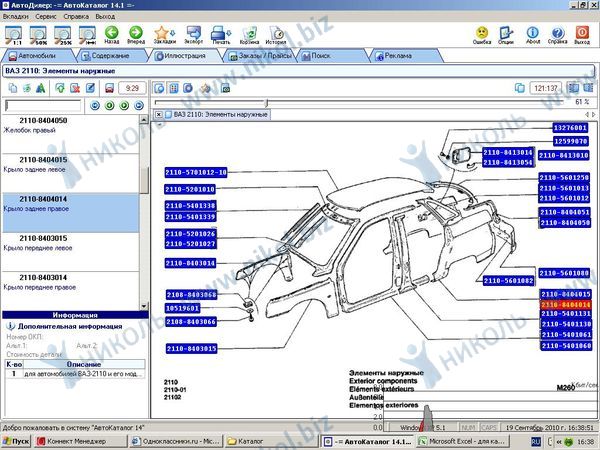
Task: Switch to the Поиск tab
Action: pos(333,56)
